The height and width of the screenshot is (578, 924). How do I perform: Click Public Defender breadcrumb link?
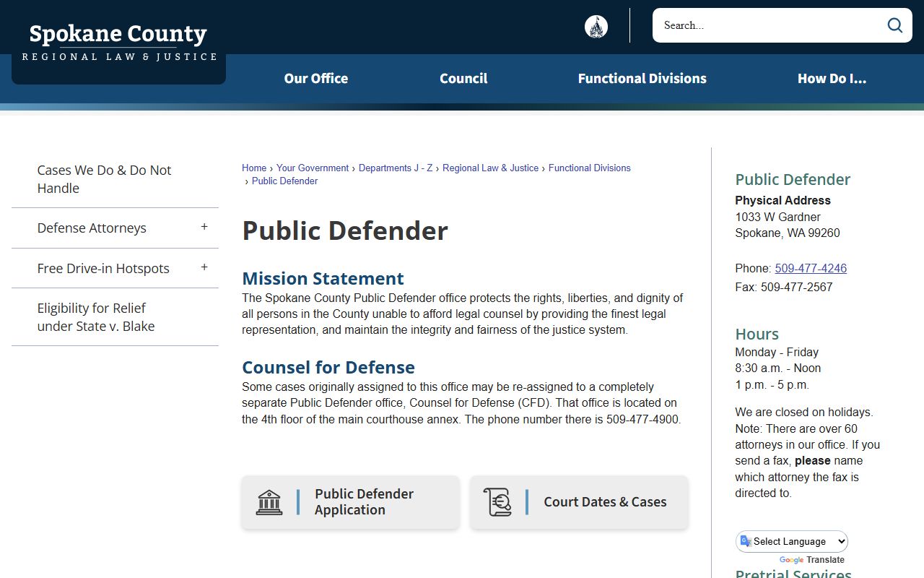click(x=284, y=181)
